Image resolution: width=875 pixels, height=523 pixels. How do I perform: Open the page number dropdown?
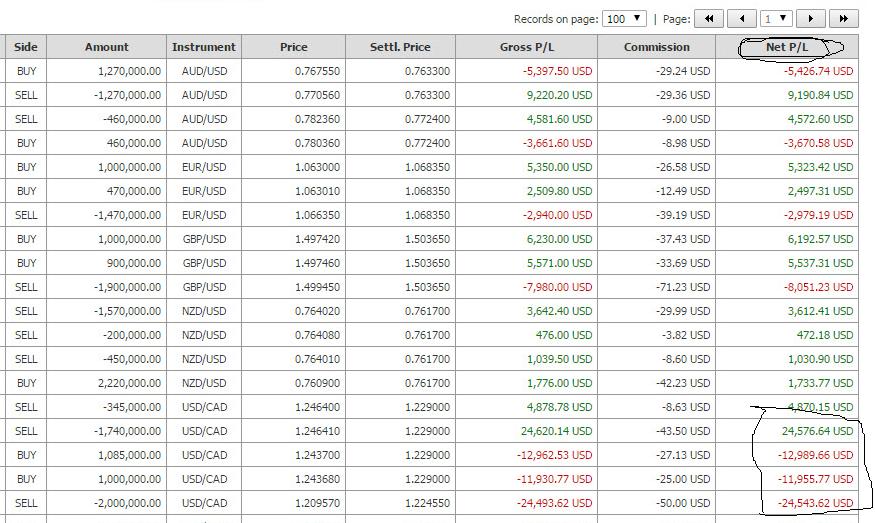coord(776,18)
